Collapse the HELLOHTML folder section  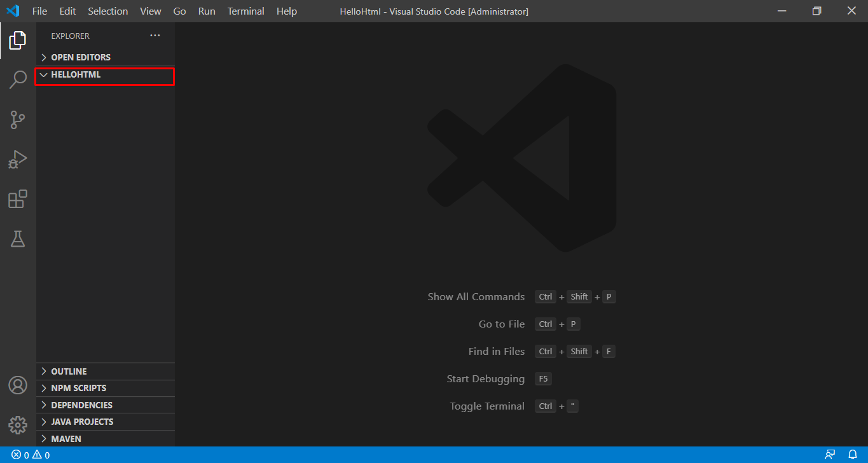[x=75, y=75]
